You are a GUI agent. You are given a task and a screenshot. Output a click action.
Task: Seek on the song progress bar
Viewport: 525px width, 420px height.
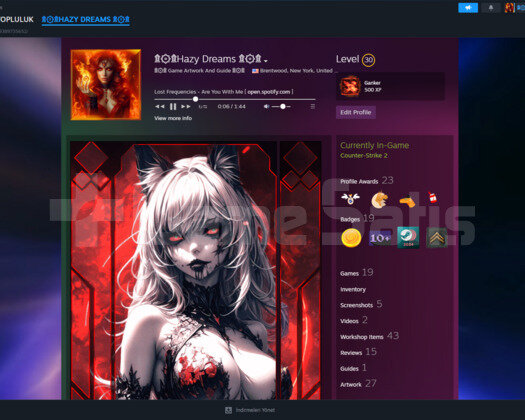[235, 99]
